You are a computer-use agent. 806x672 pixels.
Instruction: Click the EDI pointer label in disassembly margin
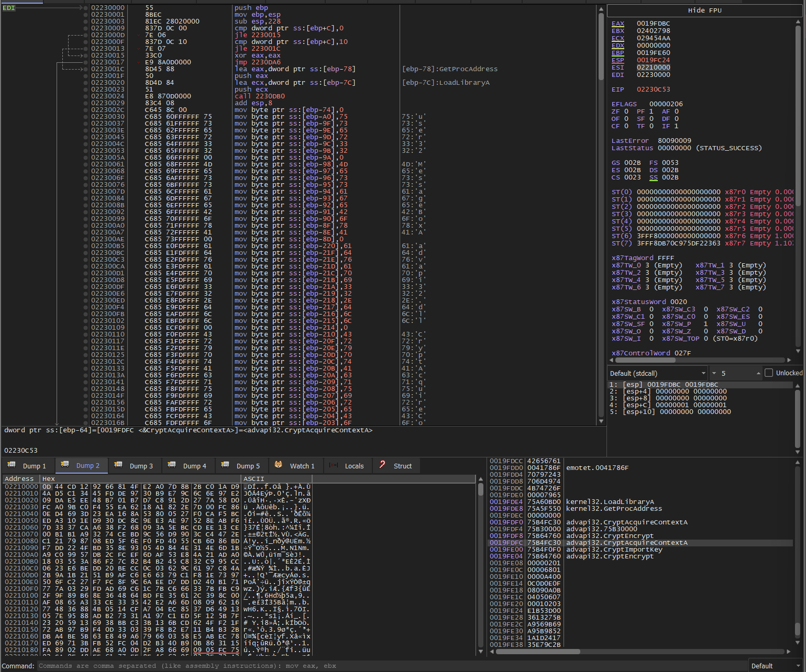(9, 8)
